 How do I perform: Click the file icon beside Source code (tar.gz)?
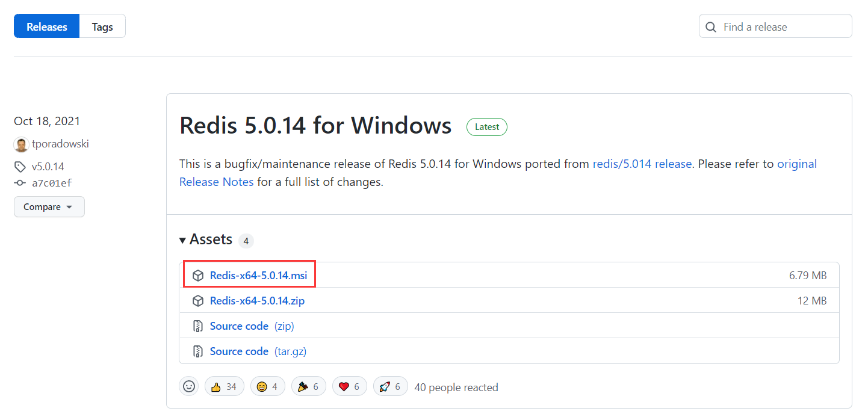click(198, 351)
